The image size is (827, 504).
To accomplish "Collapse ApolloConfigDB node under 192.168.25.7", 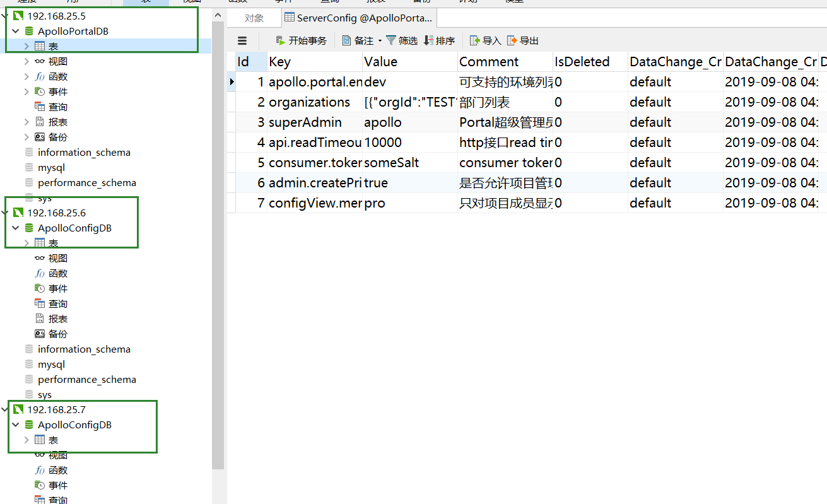I will click(16, 425).
